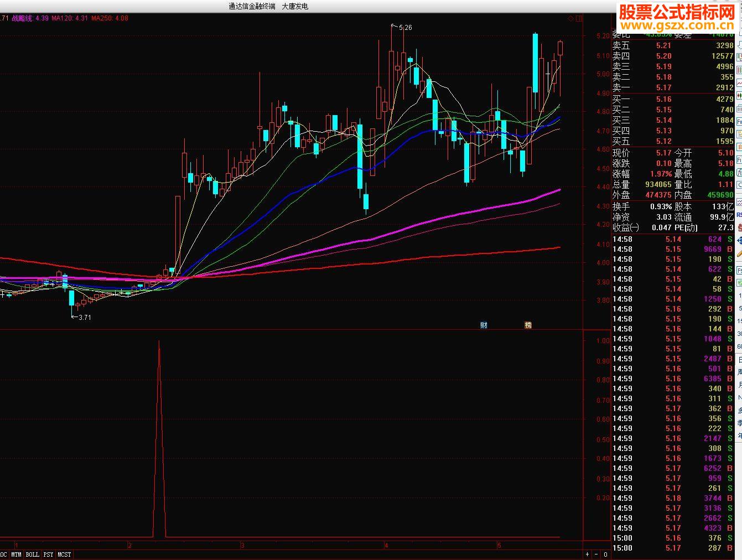Click the MA120: 4.31 indicator label
The width and height of the screenshot is (742, 560).
click(70, 18)
